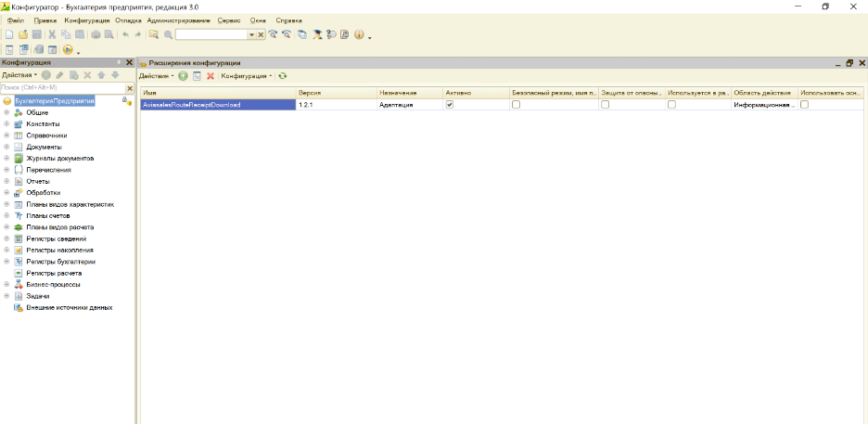Toggle the Безопасный режим checkbox
The image size is (868, 425).
[x=516, y=104]
